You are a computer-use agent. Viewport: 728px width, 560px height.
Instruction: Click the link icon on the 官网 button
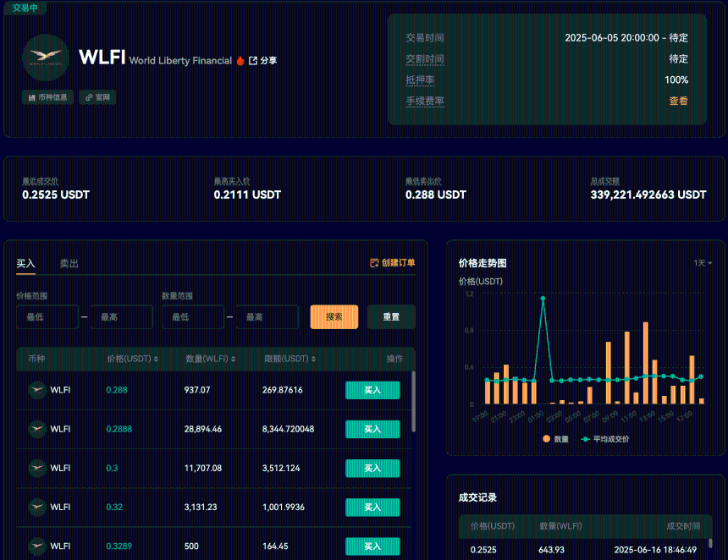[x=88, y=97]
